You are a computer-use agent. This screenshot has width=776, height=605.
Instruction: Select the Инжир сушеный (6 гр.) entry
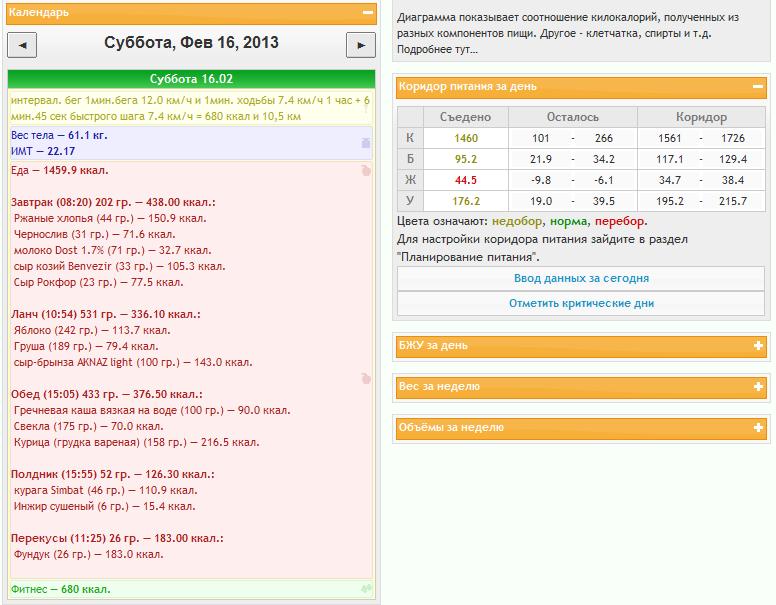tap(104, 506)
